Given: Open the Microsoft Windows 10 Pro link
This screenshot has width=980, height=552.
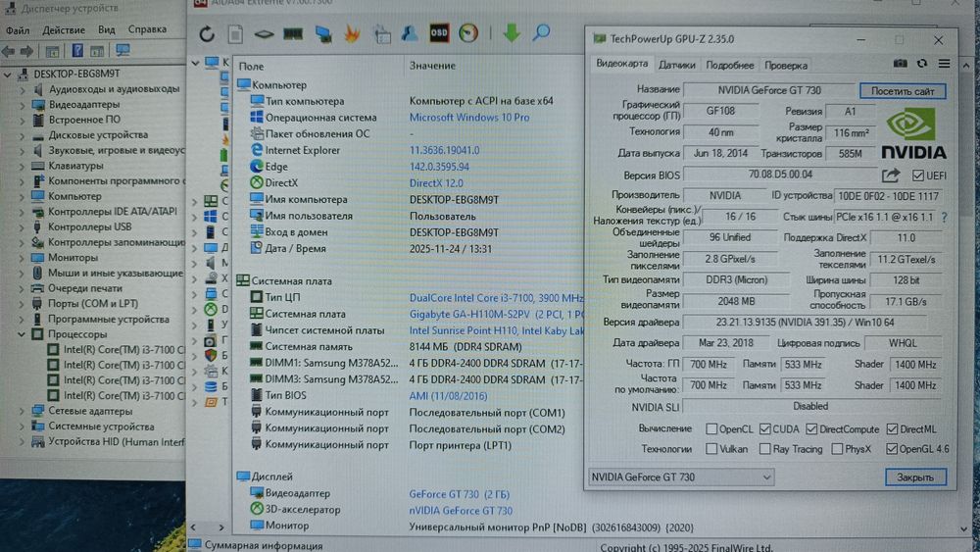Looking at the screenshot, I should (469, 118).
